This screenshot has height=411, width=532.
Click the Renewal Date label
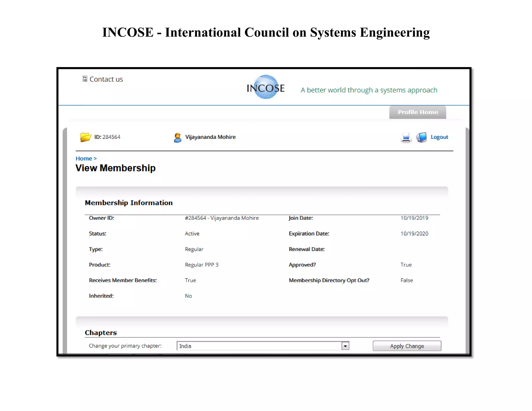307,249
